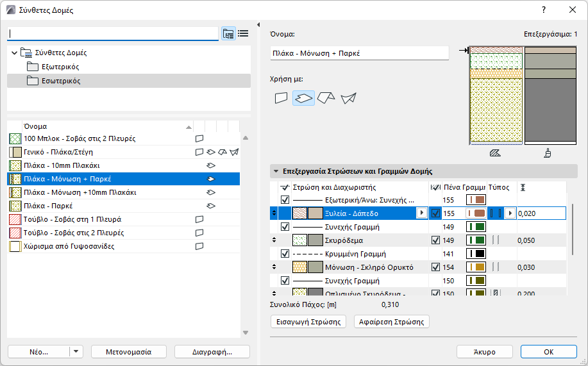This screenshot has width=588, height=366.
Task: Collapse Επεξεργασία Στρώσεων και Γραμμών Δομής section
Action: (x=276, y=171)
